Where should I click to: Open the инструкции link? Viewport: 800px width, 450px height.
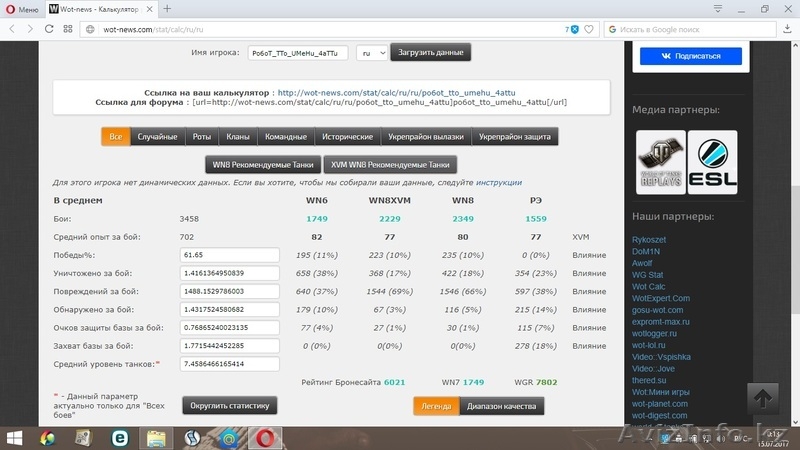pyautogui.click(x=499, y=183)
